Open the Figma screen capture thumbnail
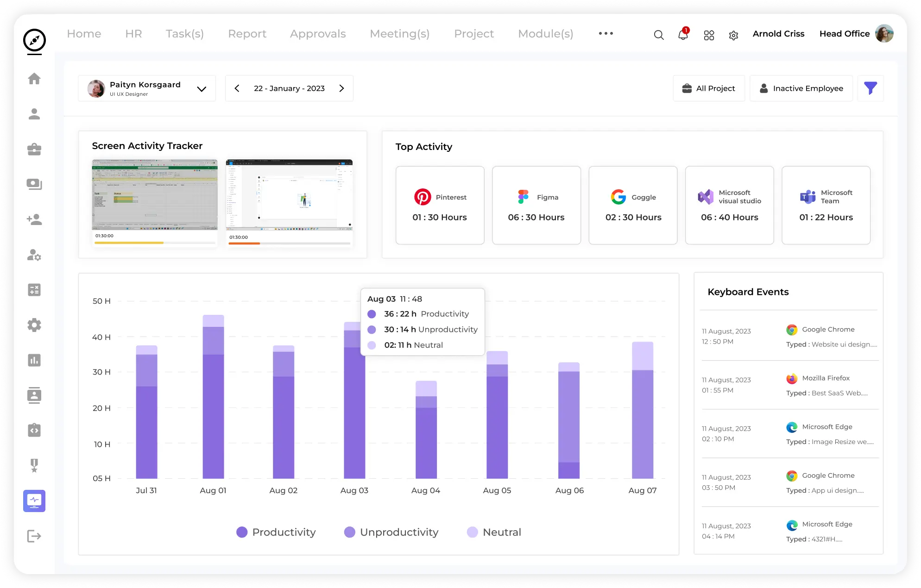Screen dimensions: 921x588 (x=289, y=195)
